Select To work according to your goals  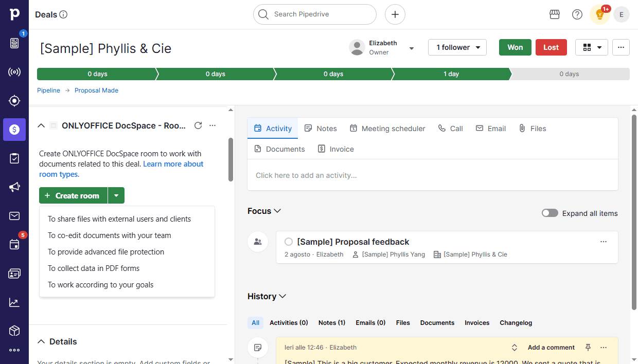(127, 285)
